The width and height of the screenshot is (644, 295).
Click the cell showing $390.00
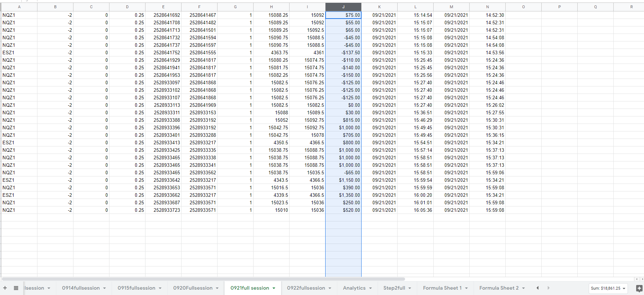343,187
